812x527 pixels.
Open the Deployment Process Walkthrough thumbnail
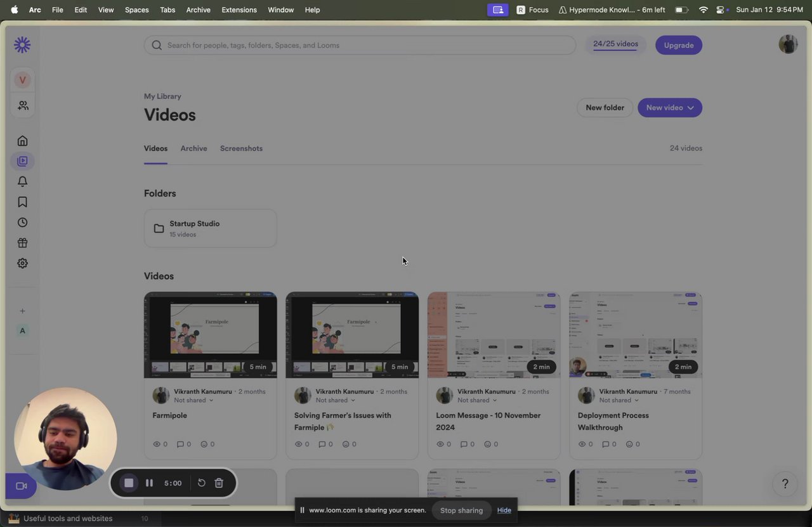(636, 335)
